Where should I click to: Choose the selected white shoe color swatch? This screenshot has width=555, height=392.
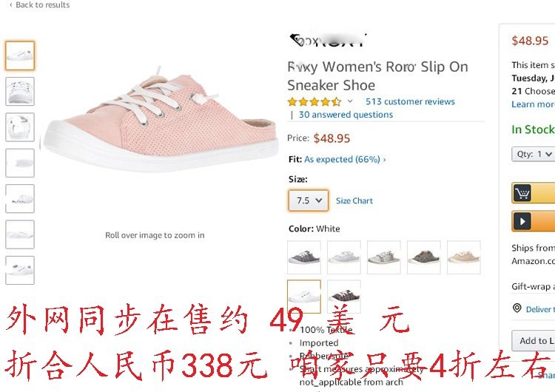(304, 297)
